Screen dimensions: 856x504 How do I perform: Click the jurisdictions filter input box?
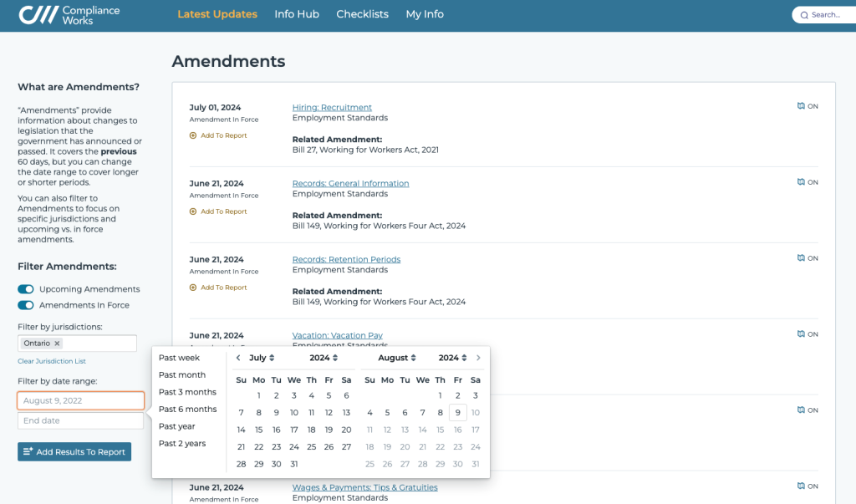pyautogui.click(x=77, y=343)
